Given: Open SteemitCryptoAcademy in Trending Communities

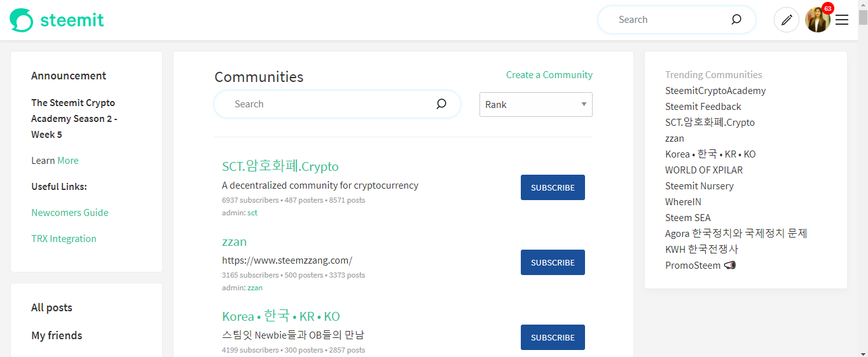Looking at the screenshot, I should pyautogui.click(x=715, y=91).
